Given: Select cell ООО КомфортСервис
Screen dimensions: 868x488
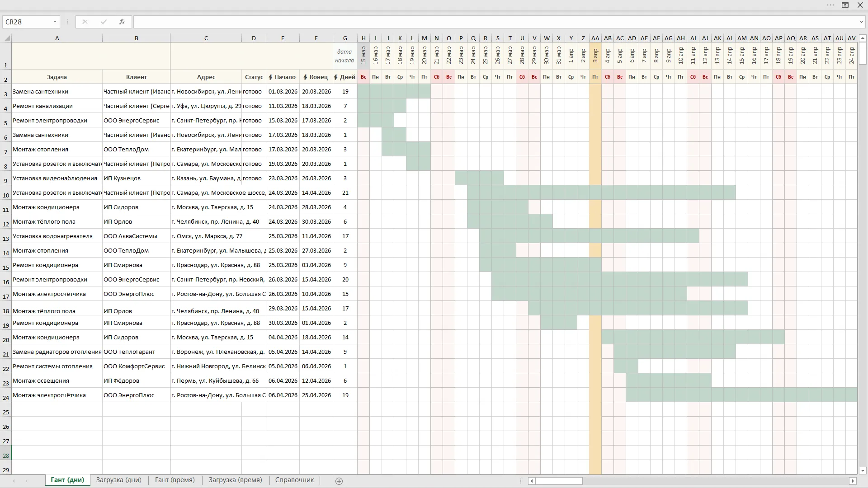Looking at the screenshot, I should pos(137,366).
